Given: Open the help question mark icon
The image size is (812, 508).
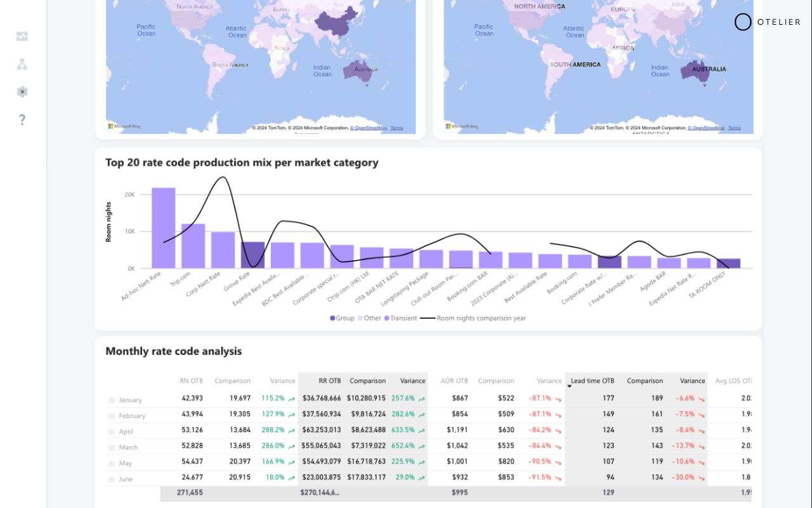Looking at the screenshot, I should [x=22, y=119].
